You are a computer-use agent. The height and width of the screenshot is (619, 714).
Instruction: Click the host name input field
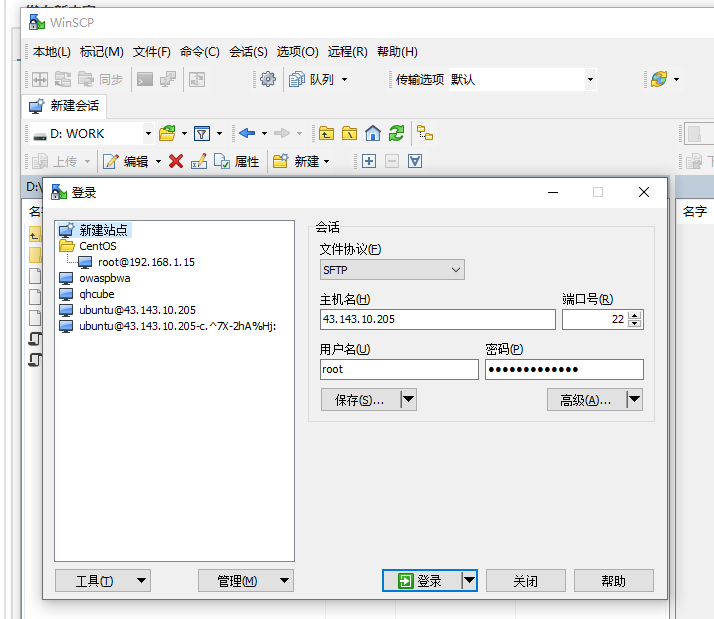(x=437, y=319)
